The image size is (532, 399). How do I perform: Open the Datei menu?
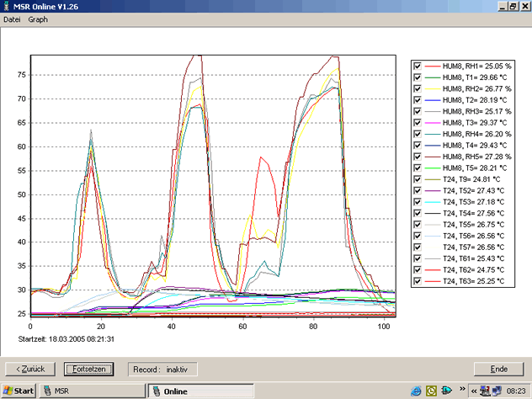pos(13,19)
